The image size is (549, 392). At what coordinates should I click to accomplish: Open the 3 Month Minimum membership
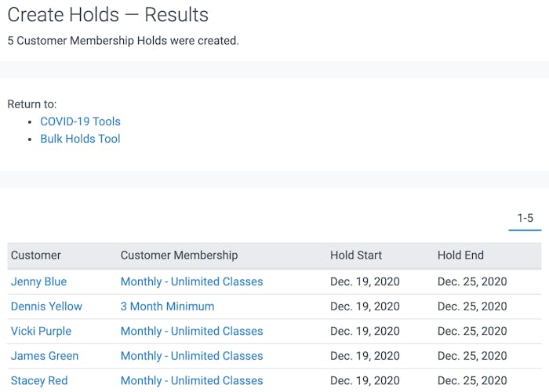click(167, 306)
